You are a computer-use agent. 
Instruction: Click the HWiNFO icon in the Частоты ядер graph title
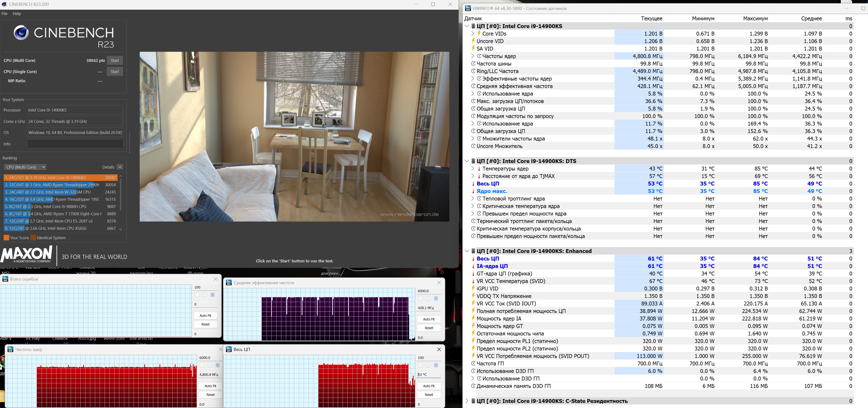(10, 349)
